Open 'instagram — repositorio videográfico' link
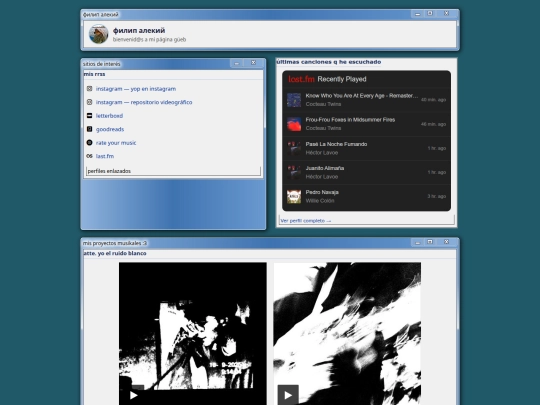 (144, 102)
